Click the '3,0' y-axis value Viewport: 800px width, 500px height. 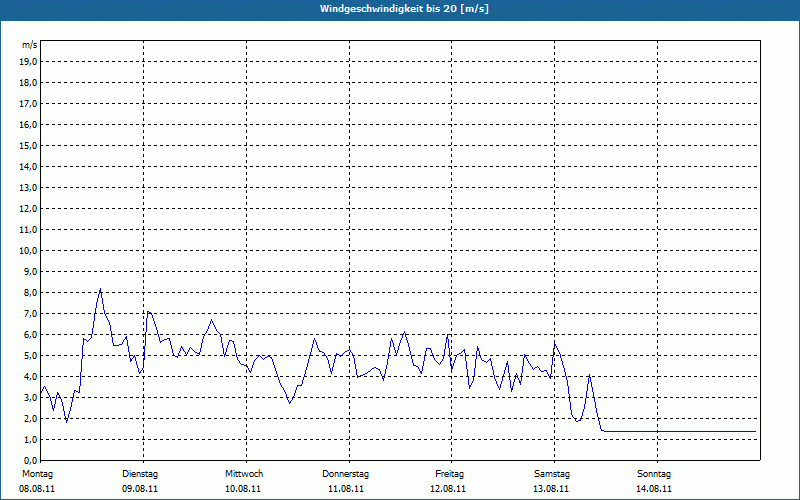[32, 397]
